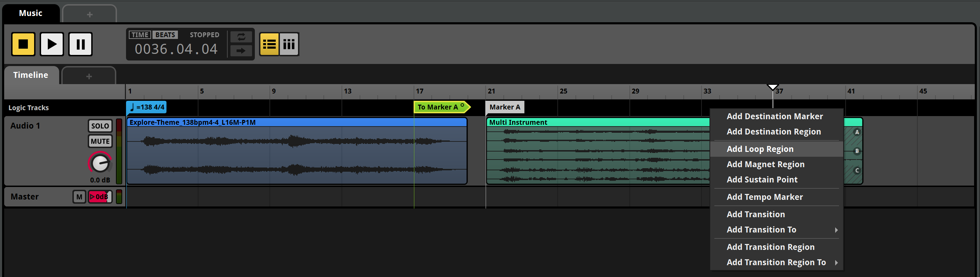Click the Master track level meter
Image resolution: width=980 pixels, height=277 pixels.
119,197
